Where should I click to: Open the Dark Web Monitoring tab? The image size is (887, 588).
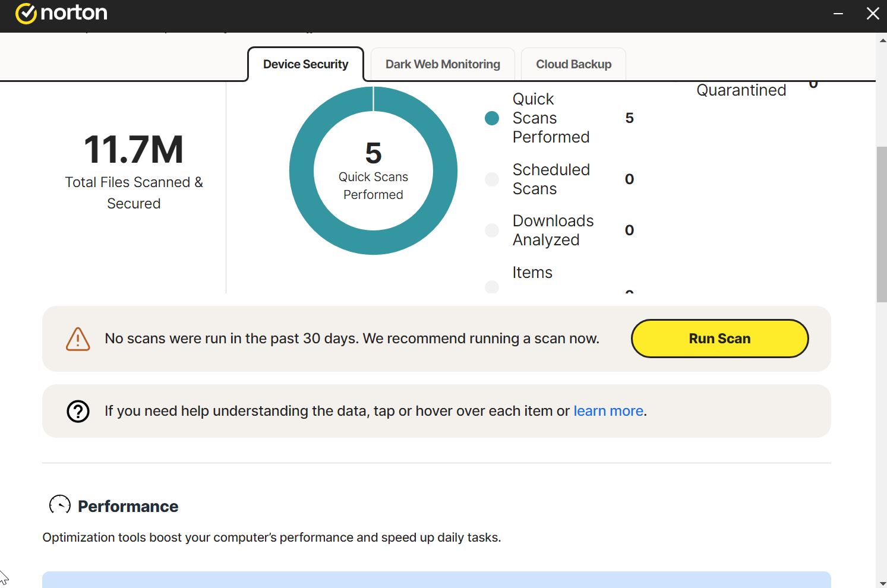443,64
